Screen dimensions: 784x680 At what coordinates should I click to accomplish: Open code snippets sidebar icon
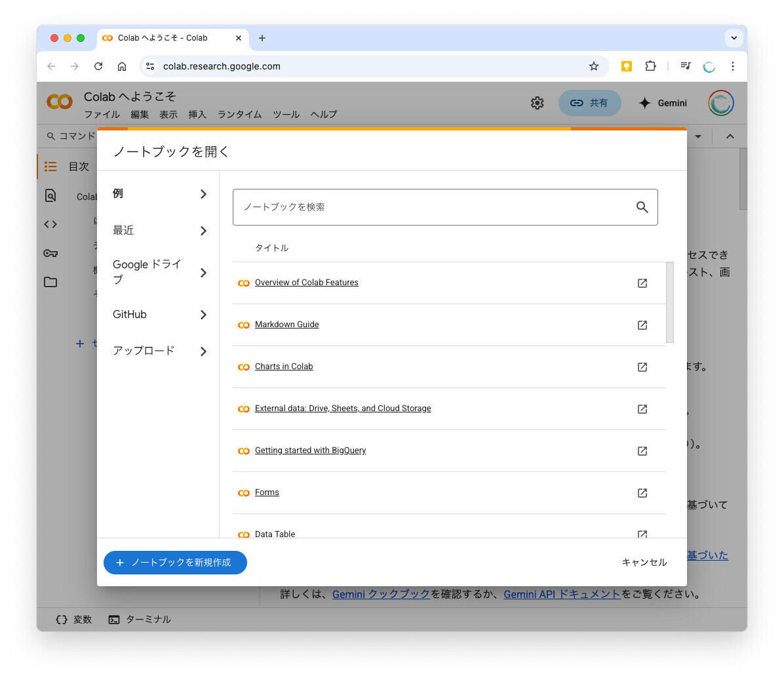pos(50,224)
